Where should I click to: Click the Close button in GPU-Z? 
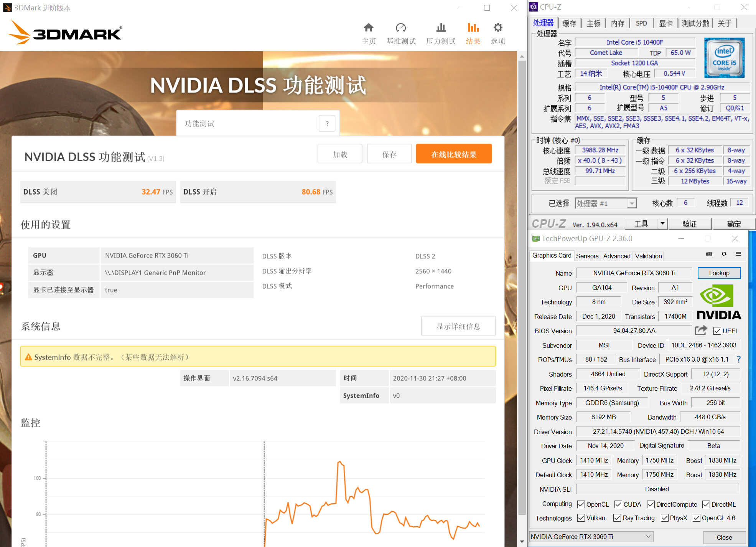pos(725,537)
